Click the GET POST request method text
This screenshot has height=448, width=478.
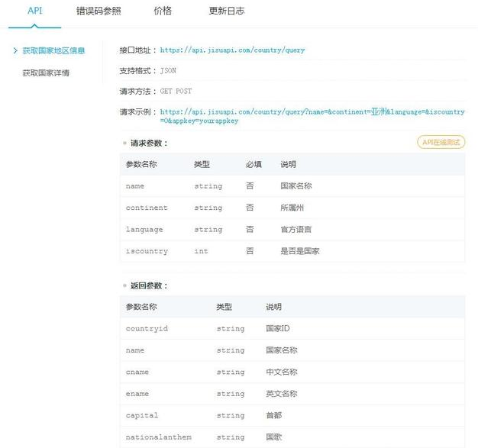tap(176, 91)
